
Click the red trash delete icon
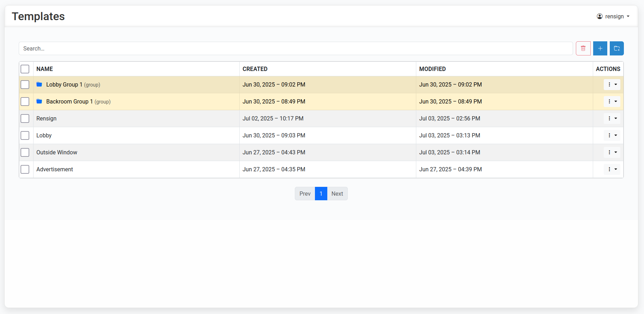pyautogui.click(x=583, y=48)
